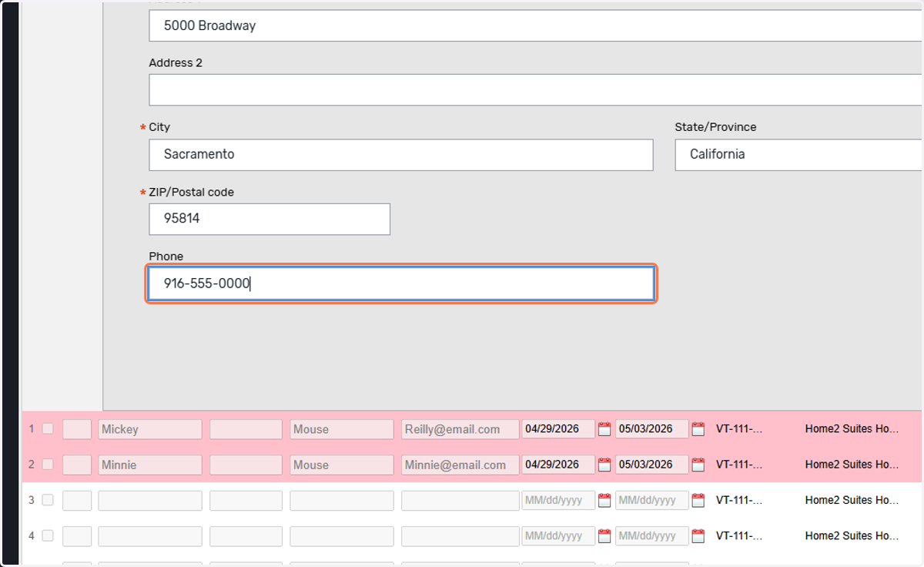Screen dimensions: 924x567
Task: Click the empty first name field in row 4
Action: [150, 535]
